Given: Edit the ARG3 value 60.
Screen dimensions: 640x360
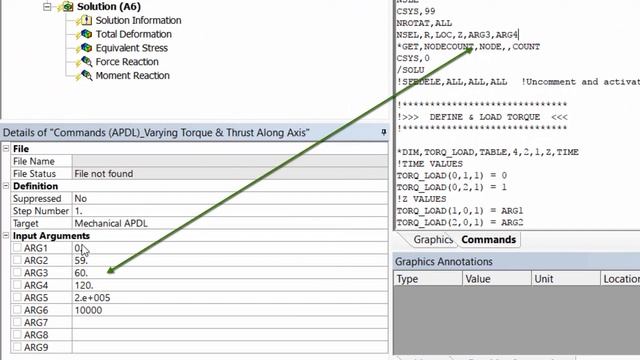Looking at the screenshot, I should (x=230, y=273).
